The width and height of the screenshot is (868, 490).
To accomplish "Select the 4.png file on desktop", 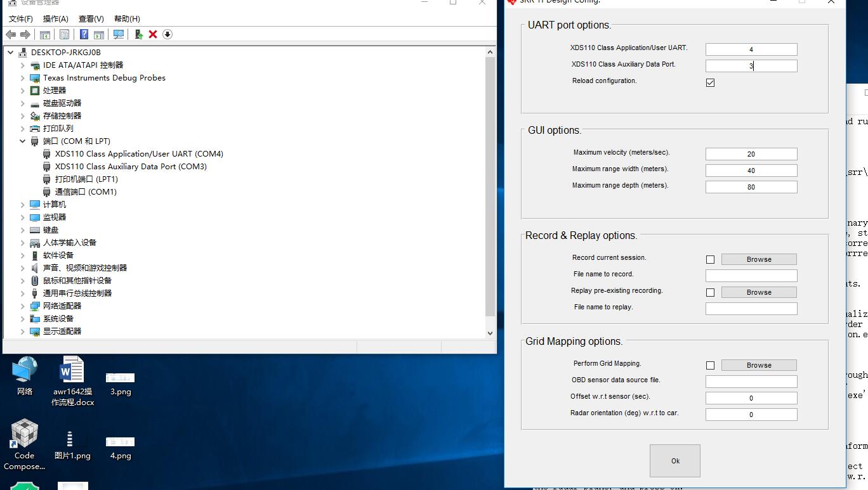I will (121, 448).
